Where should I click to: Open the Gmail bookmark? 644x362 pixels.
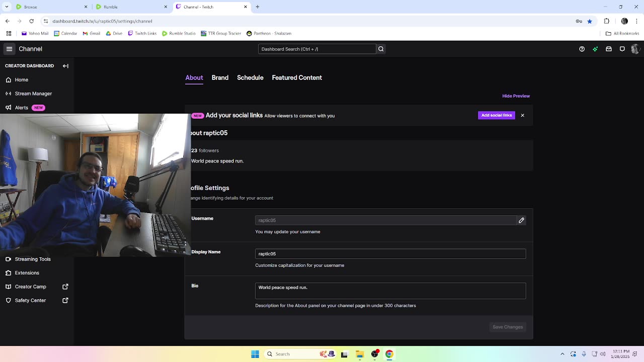pos(91,33)
